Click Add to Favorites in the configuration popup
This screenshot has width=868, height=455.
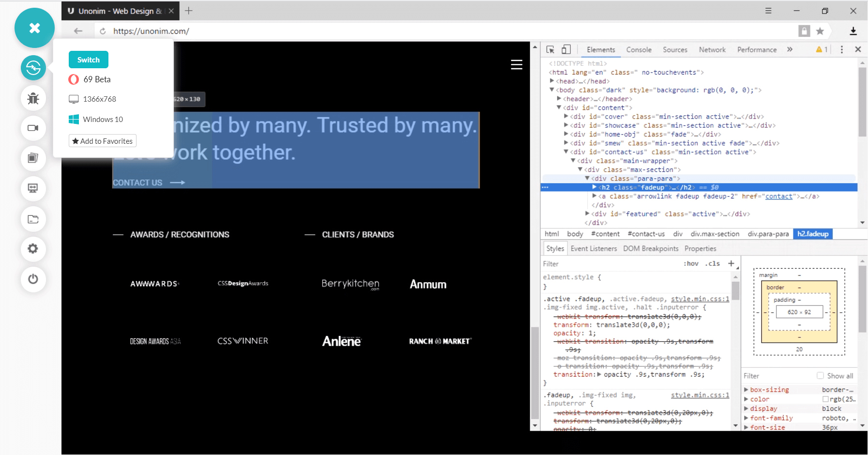[102, 141]
